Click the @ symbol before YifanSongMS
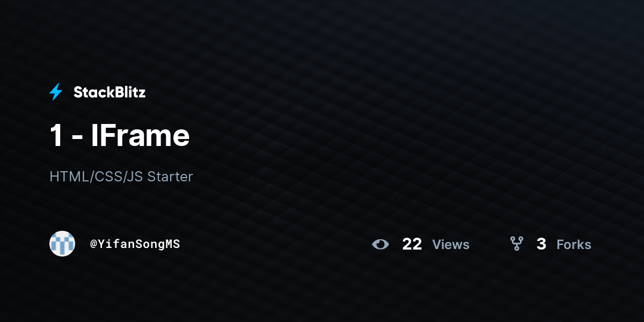Image resolution: width=644 pixels, height=322 pixels. 93,244
